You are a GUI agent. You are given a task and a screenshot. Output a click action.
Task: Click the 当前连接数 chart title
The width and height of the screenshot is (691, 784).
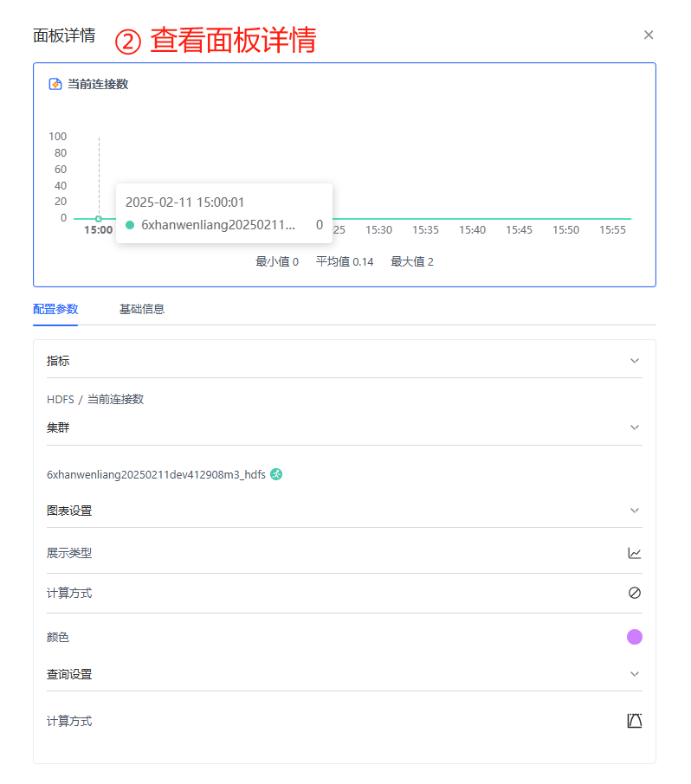98,84
